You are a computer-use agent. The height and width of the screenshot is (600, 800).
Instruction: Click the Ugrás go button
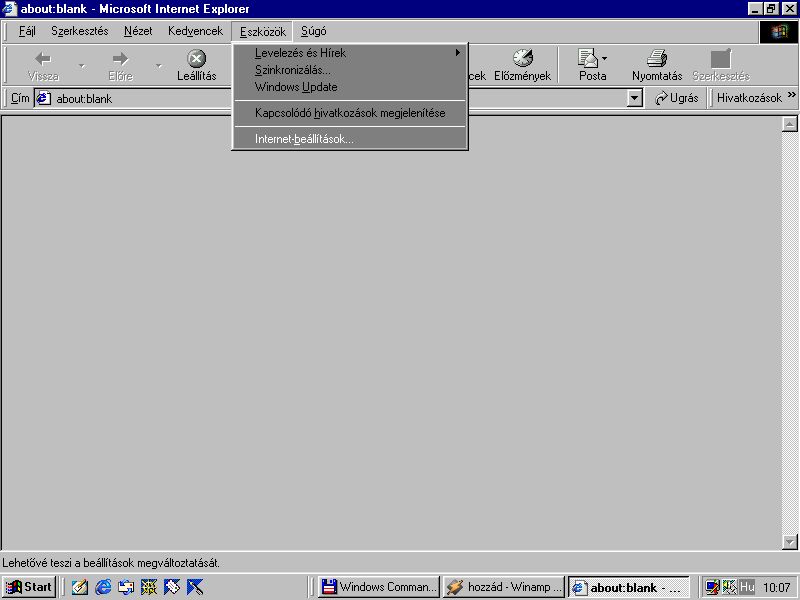point(677,98)
